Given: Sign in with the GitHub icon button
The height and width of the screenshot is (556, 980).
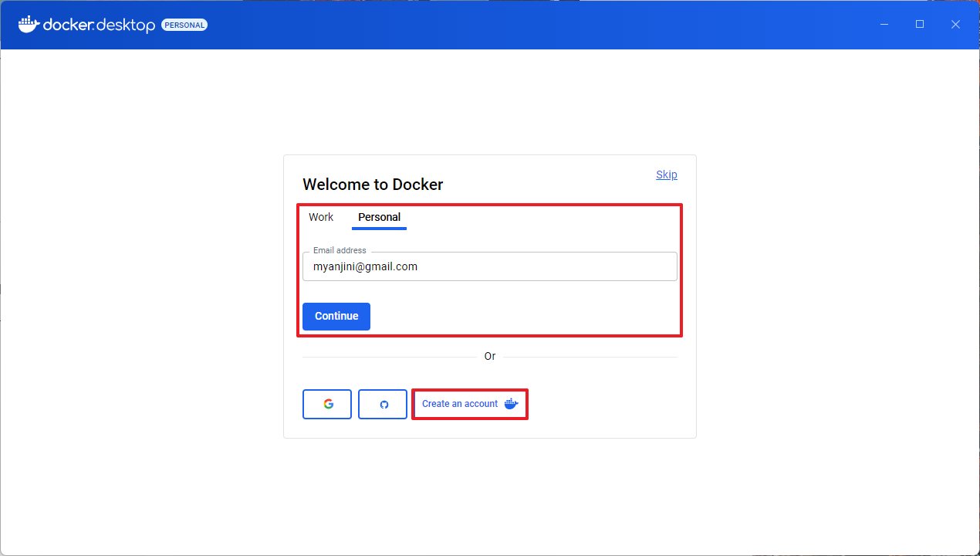Looking at the screenshot, I should coord(383,404).
